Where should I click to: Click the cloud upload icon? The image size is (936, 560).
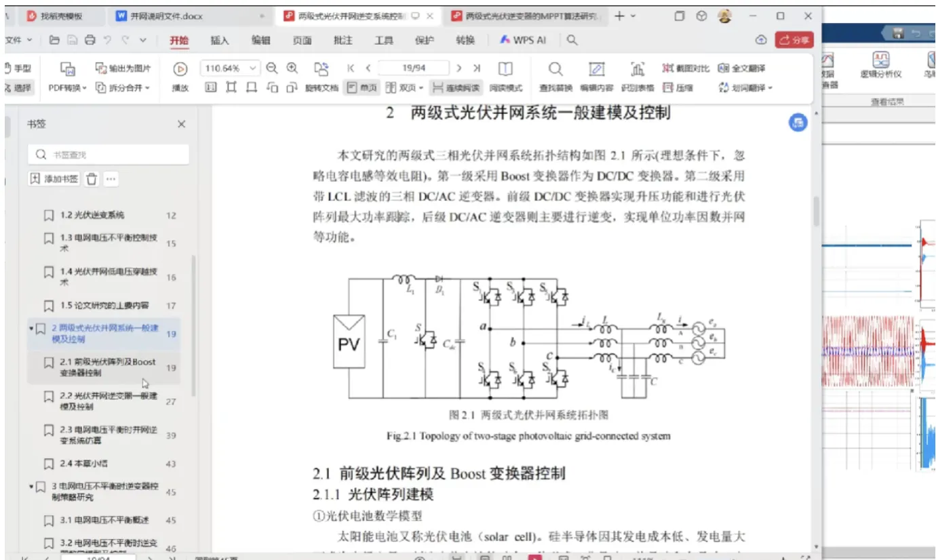(x=761, y=40)
